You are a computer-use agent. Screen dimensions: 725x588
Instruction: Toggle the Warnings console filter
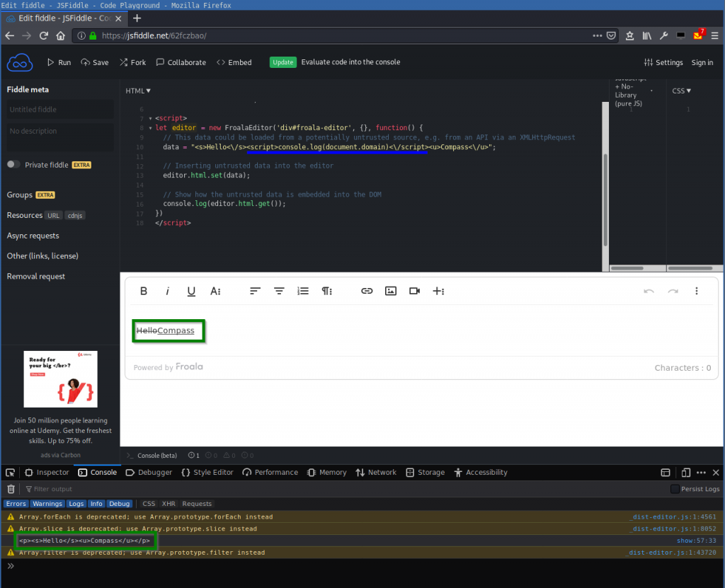pos(47,503)
